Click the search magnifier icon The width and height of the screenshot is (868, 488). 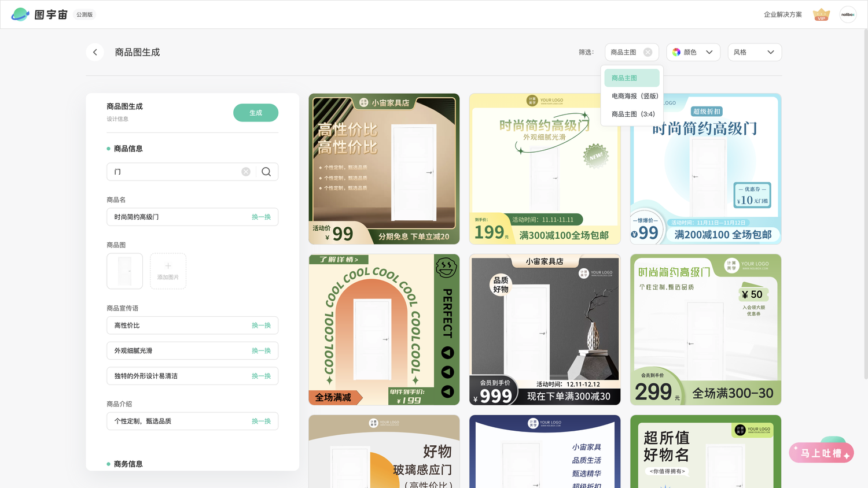click(266, 172)
